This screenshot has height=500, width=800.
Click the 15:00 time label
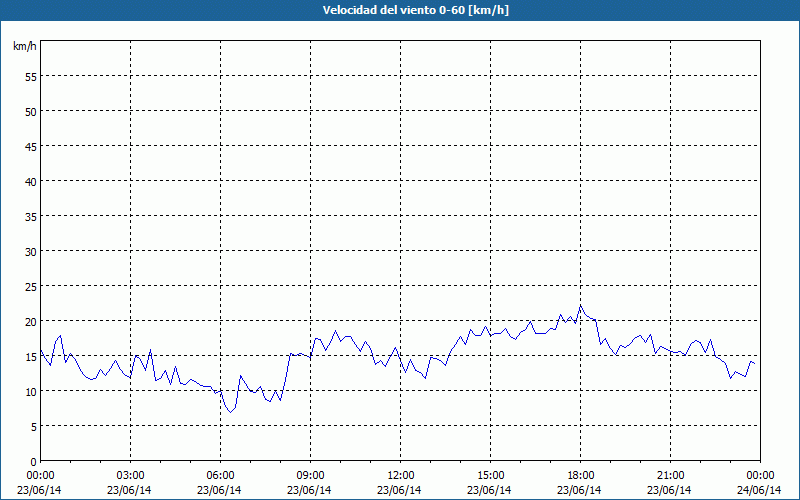pyautogui.click(x=490, y=476)
